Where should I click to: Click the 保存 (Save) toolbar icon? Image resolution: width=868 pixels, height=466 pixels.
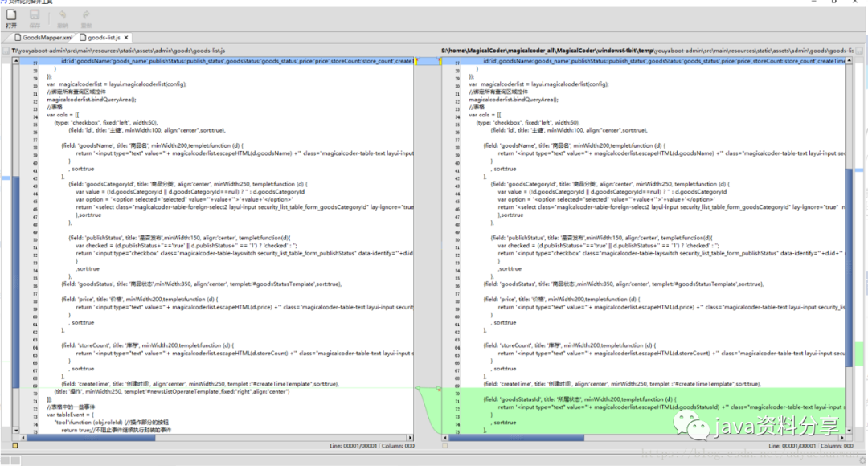(x=35, y=15)
